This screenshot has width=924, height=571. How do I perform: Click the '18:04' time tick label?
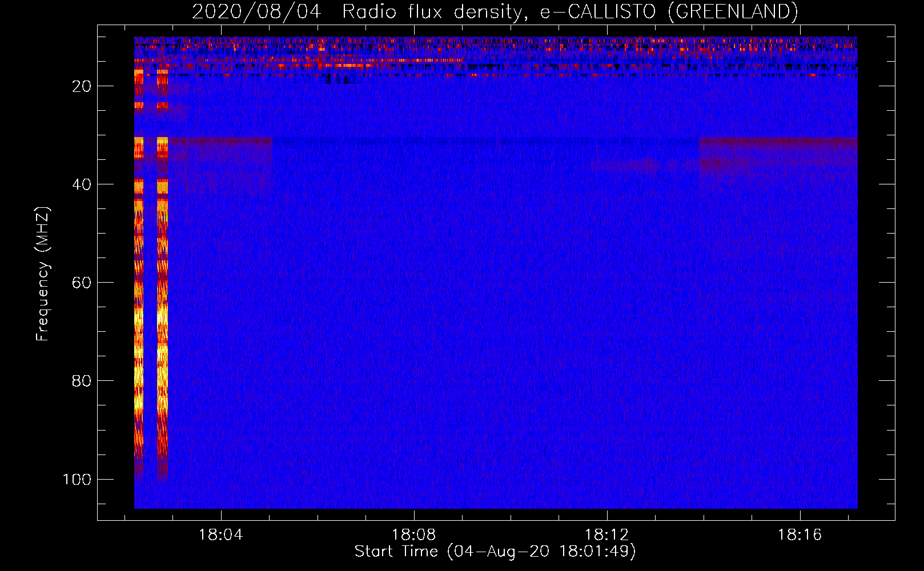click(x=220, y=535)
